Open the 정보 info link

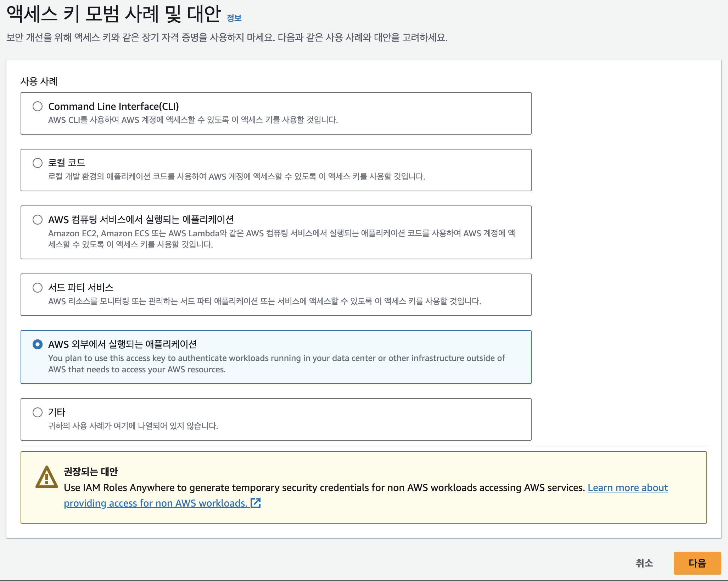click(x=234, y=18)
